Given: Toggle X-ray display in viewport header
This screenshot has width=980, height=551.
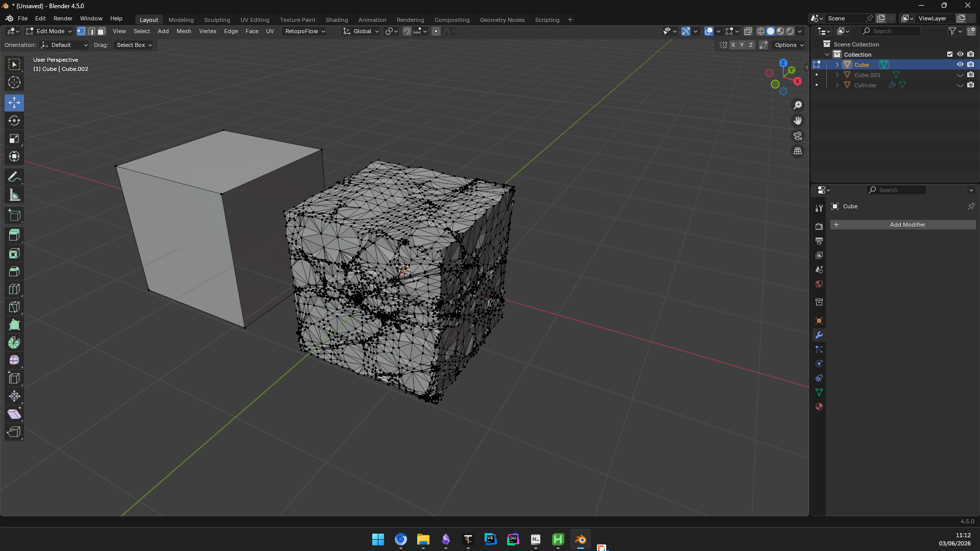Looking at the screenshot, I should point(748,31).
